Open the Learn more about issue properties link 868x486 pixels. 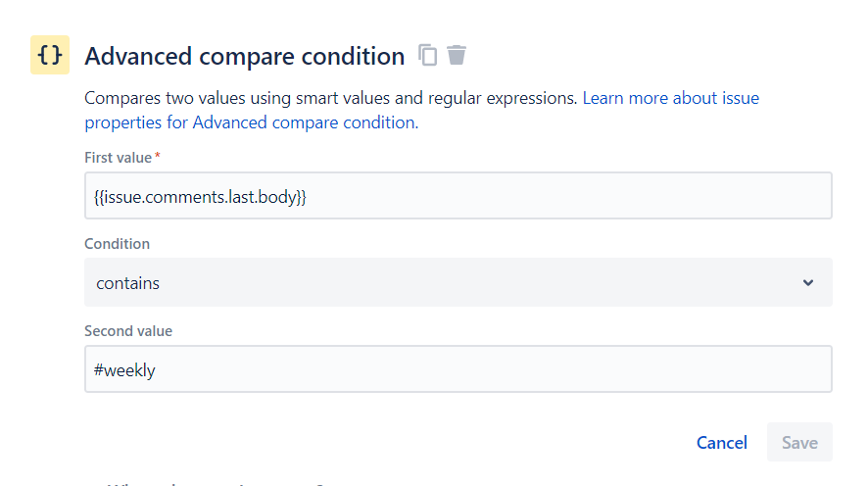click(x=670, y=98)
